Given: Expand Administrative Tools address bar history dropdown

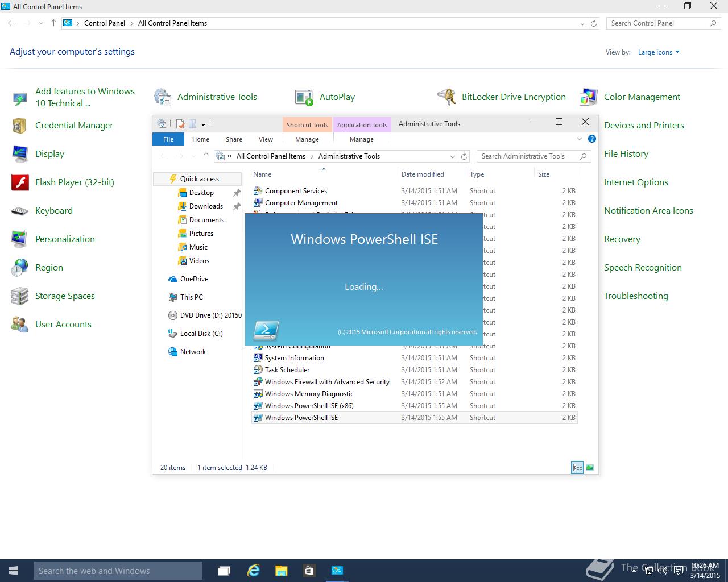Looking at the screenshot, I should point(453,156).
